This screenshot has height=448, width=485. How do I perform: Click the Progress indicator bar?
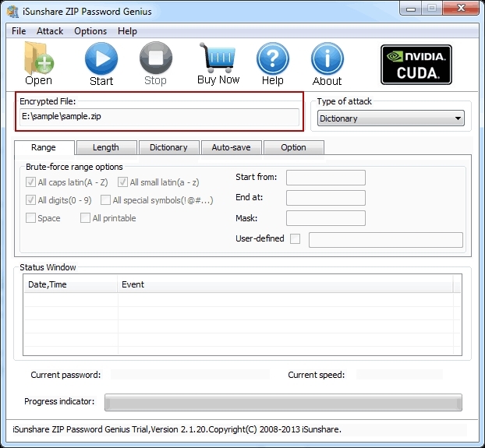click(x=283, y=402)
